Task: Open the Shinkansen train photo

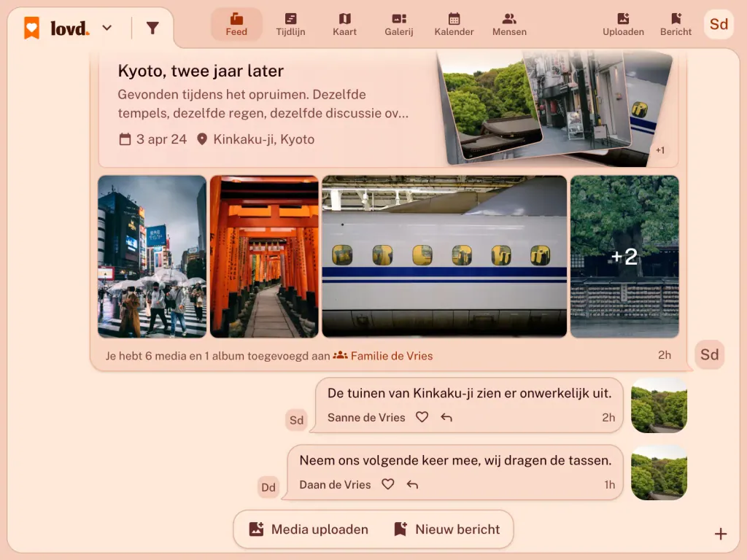Action: (x=444, y=257)
